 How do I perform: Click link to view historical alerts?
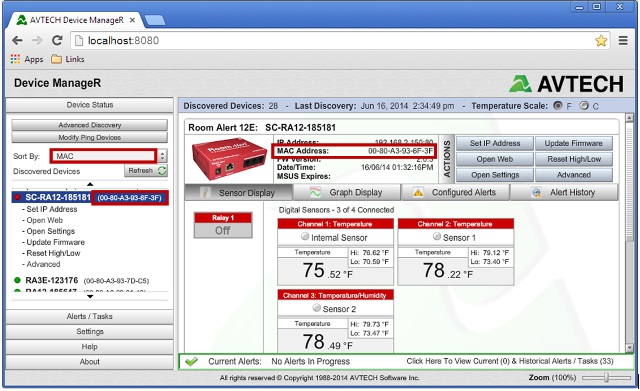coord(510,361)
